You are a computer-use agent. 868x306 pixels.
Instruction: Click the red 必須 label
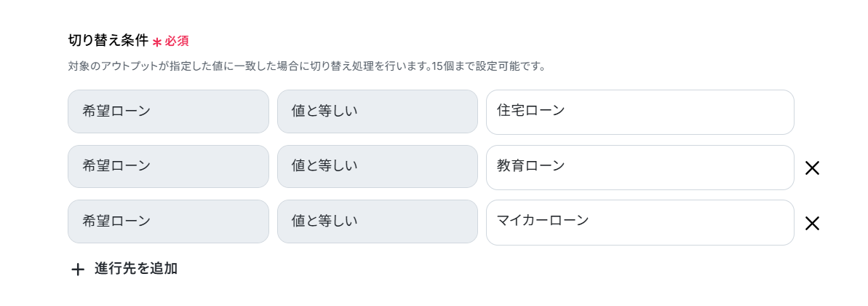tap(177, 41)
